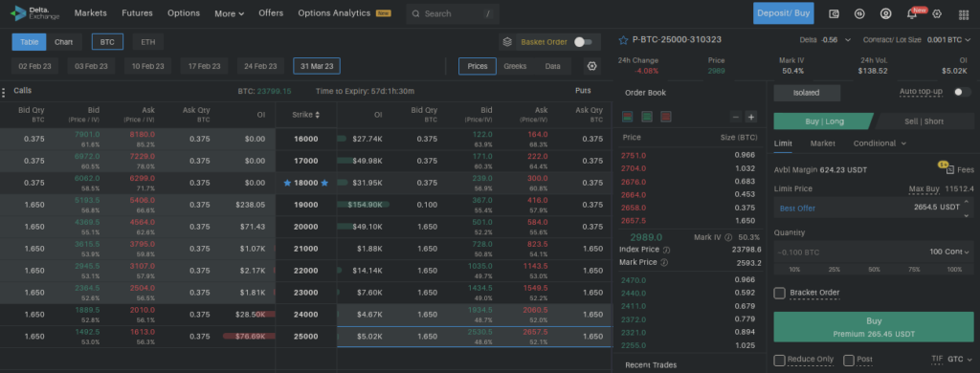Open the Conditional order type dropdown

(x=880, y=143)
